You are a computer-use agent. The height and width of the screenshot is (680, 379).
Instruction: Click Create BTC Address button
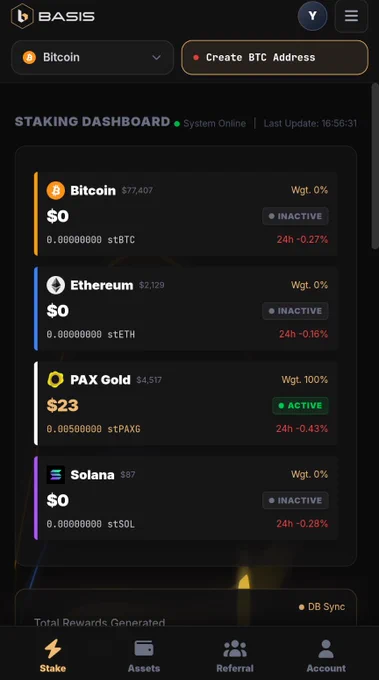pyautogui.click(x=274, y=57)
